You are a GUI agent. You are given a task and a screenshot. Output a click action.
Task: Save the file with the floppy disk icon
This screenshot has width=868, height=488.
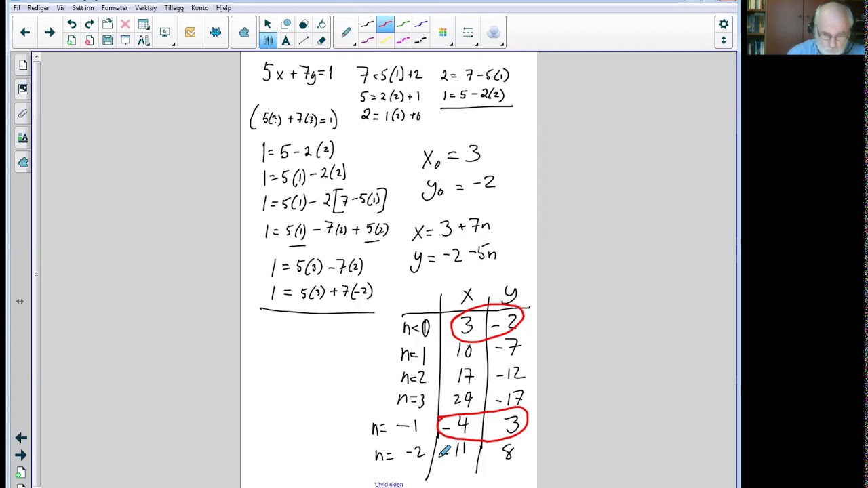pos(107,41)
